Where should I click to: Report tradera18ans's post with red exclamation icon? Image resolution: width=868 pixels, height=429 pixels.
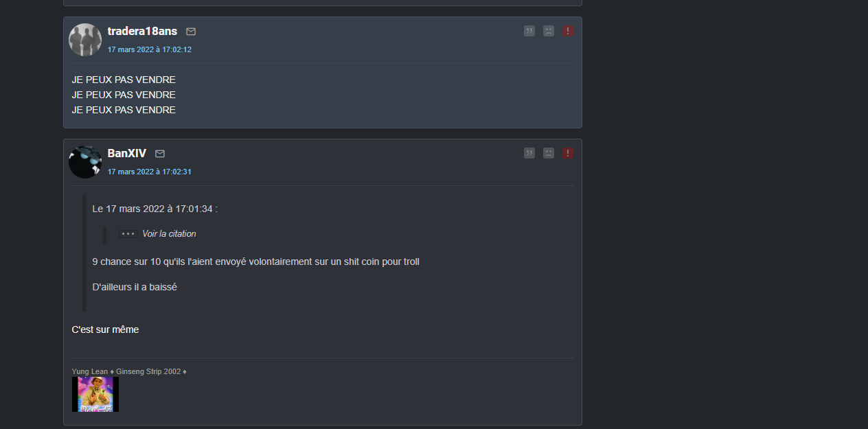coord(568,31)
